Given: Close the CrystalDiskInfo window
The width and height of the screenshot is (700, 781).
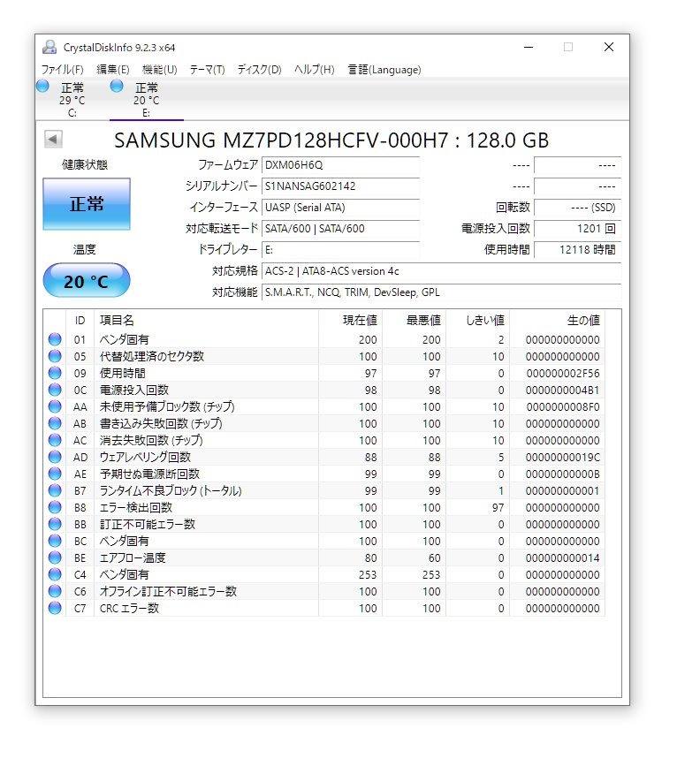Looking at the screenshot, I should (x=608, y=47).
